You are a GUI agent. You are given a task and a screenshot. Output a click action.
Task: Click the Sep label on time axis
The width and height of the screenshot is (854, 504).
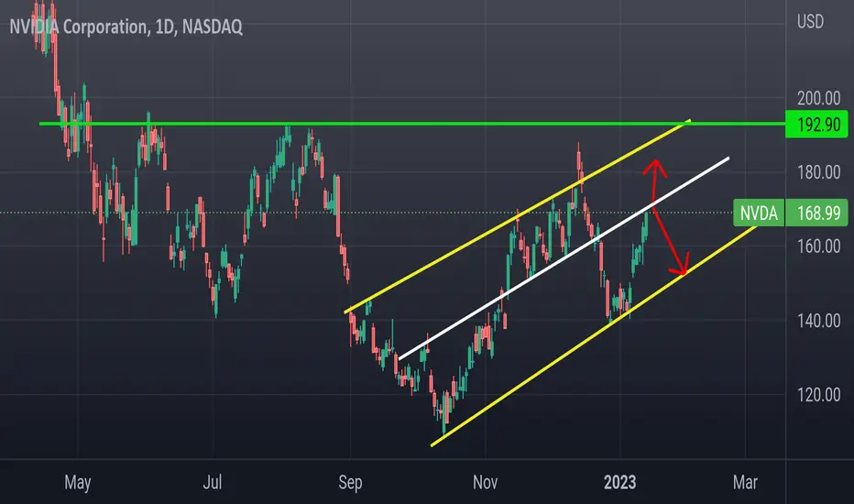click(x=350, y=483)
